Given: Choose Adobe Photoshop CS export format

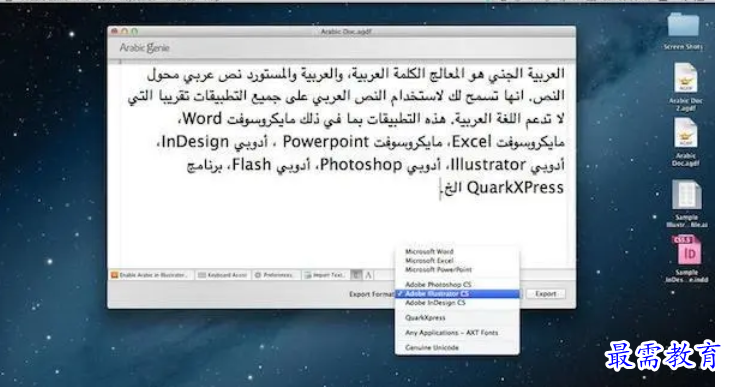Looking at the screenshot, I should [457, 284].
